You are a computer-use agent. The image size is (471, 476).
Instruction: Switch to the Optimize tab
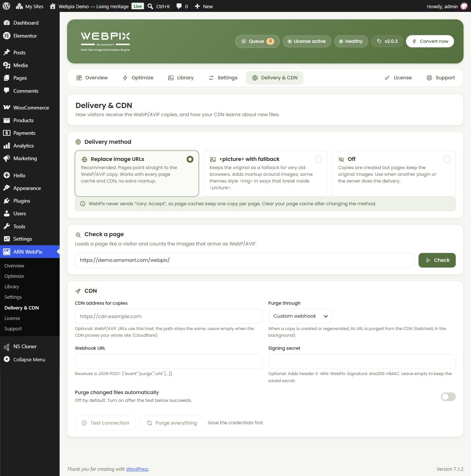[x=138, y=78]
